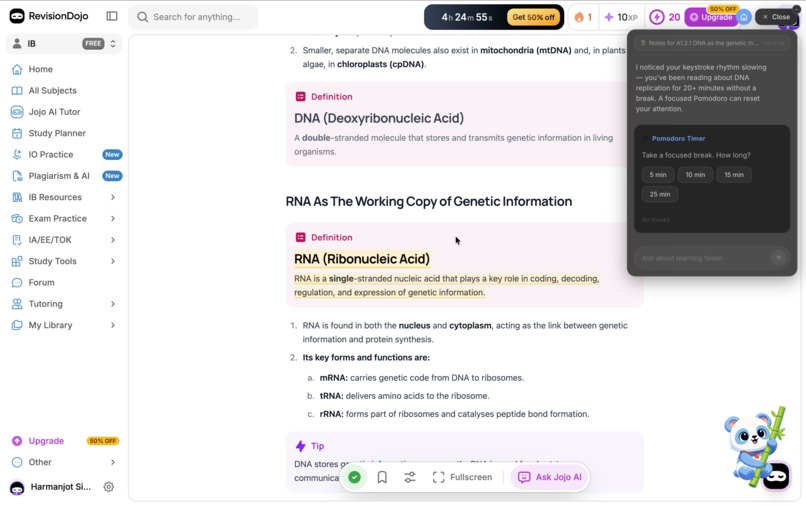Click the bookmark icon in bottom toolbar
The image size is (806, 506).
(382, 477)
